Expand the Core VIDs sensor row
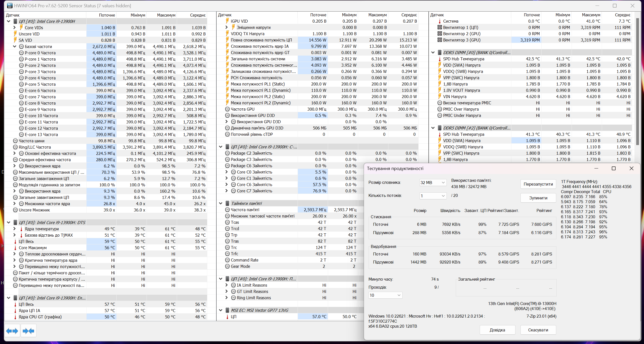This screenshot has height=344, width=644. click(x=15, y=28)
